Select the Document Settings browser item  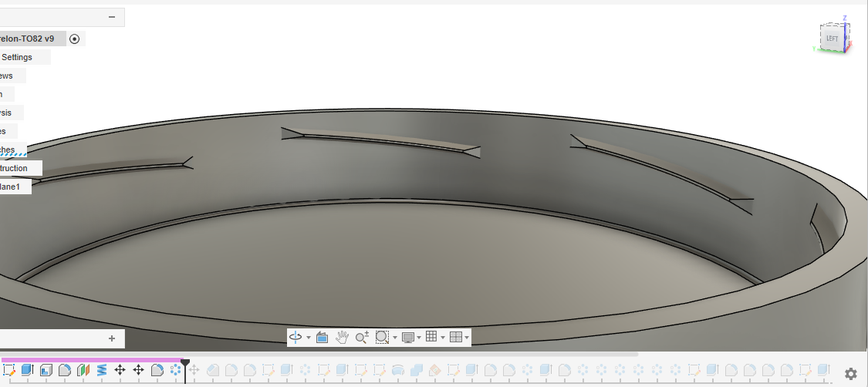point(19,57)
